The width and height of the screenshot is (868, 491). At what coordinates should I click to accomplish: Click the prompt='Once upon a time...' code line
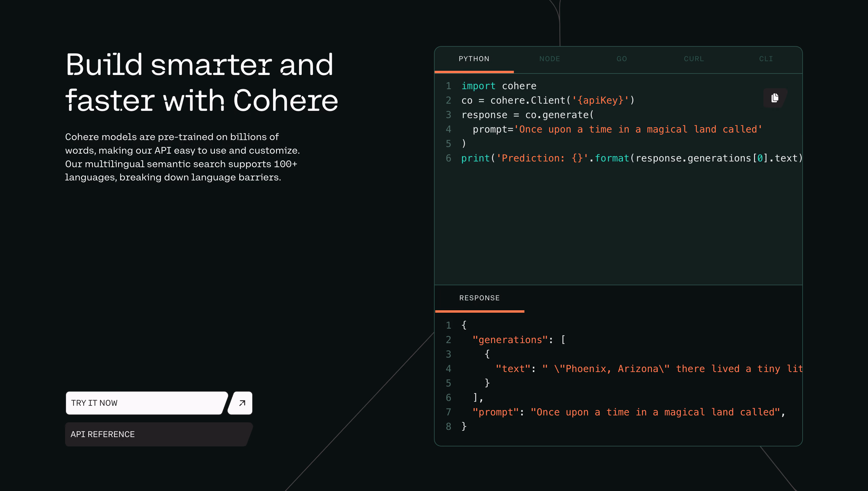617,130
